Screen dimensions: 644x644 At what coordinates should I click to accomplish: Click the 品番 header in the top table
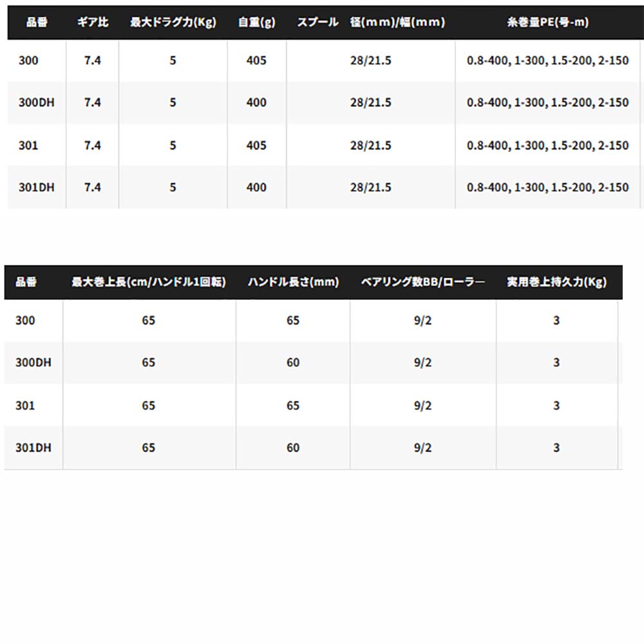[x=36, y=22]
